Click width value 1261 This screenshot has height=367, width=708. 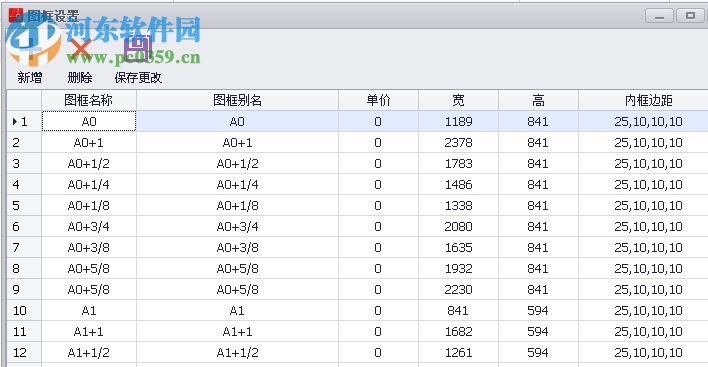(x=458, y=353)
